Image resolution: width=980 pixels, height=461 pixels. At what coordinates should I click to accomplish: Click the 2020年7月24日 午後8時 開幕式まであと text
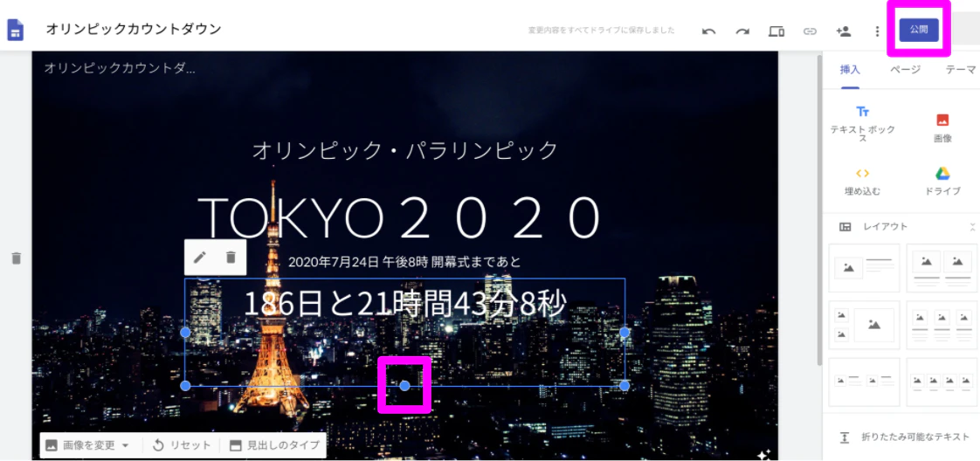pyautogui.click(x=404, y=261)
